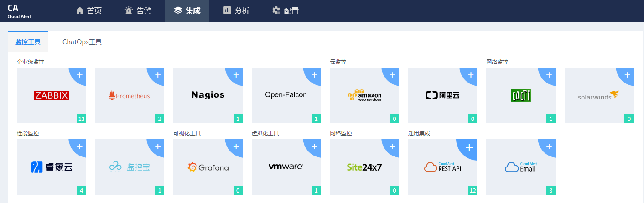
Task: Add a new Nagios integration with plus
Action: click(x=236, y=74)
